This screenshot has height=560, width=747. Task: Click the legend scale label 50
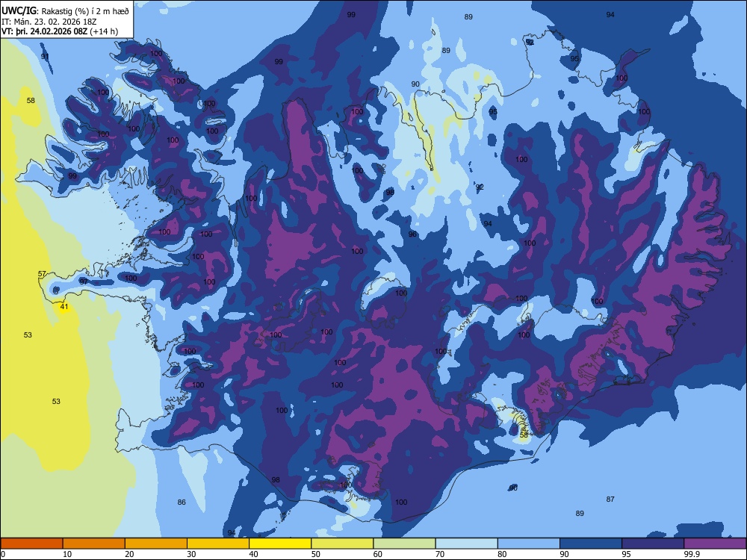click(316, 554)
